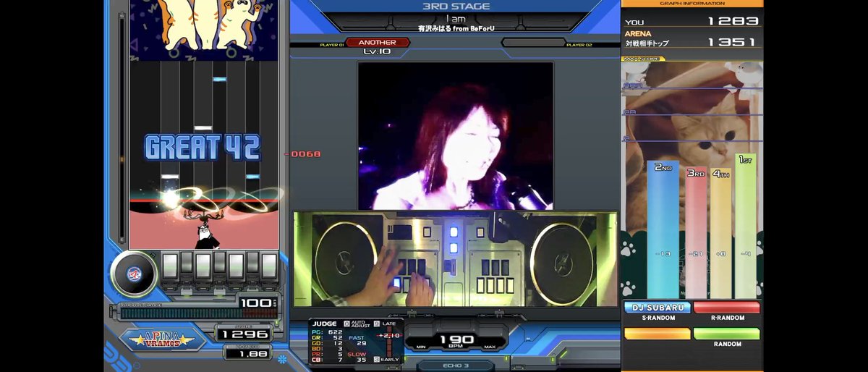Click the LATE count box showing 9

pos(377,324)
